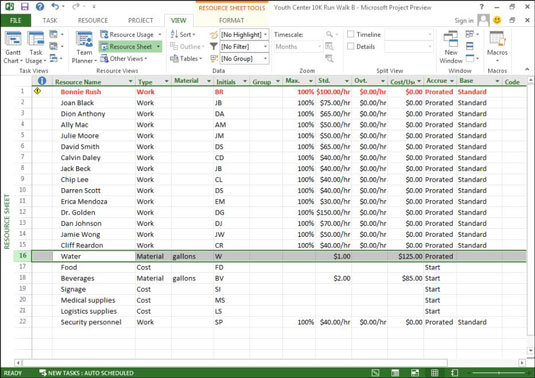The image size is (535, 378).
Task: Click the status bar Resource Sheet view icon
Action: click(435, 373)
